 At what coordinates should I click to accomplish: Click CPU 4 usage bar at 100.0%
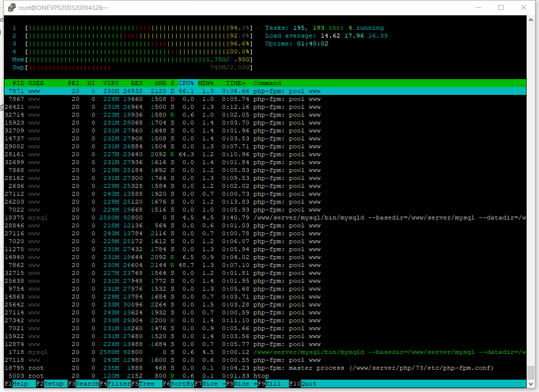[x=139, y=51]
